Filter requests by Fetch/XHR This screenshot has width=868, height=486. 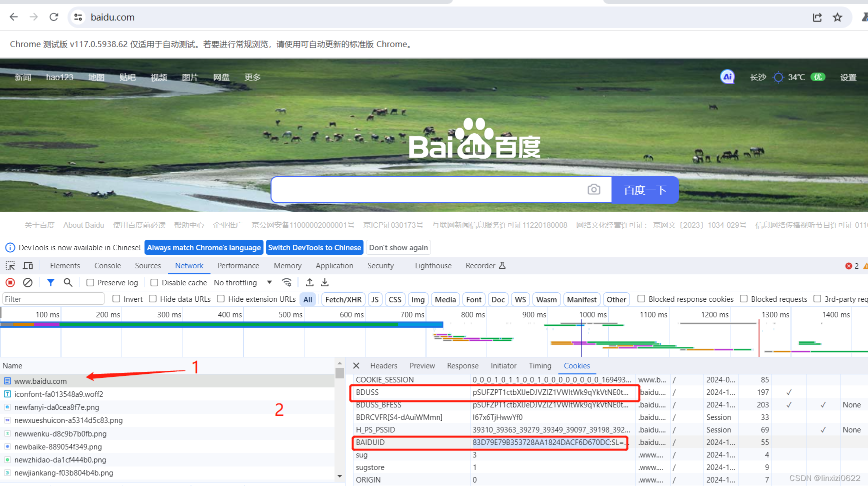point(343,299)
